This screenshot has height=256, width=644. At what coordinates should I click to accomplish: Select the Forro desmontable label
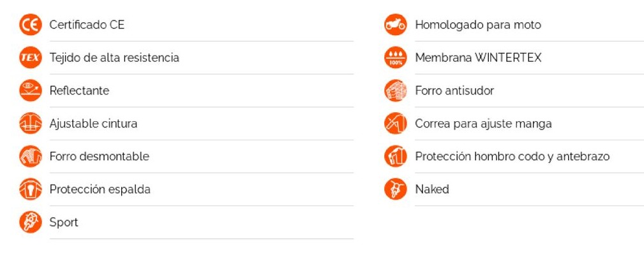pos(99,156)
